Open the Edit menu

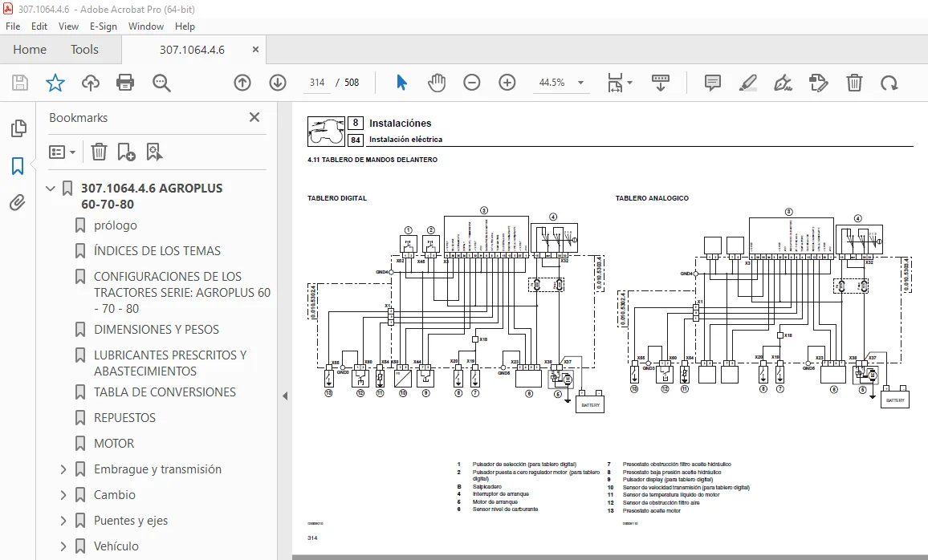click(x=39, y=26)
